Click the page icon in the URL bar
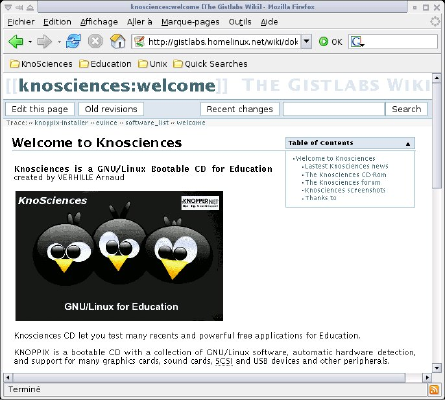445x400 pixels. click(x=139, y=42)
